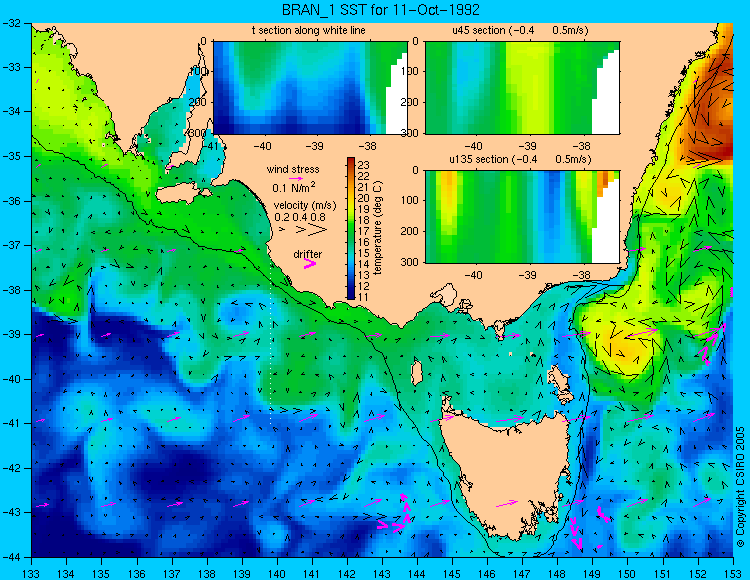Click the title 'BRAN_1 SST for 11-Oct-1992'
This screenshot has width=750, height=580.
click(x=380, y=10)
